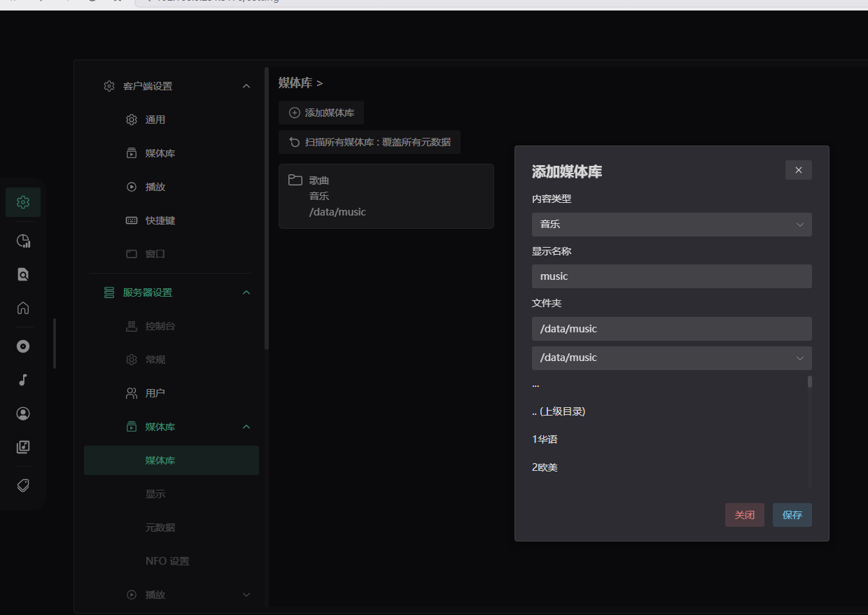Open playlists via music library icon

[x=23, y=446]
